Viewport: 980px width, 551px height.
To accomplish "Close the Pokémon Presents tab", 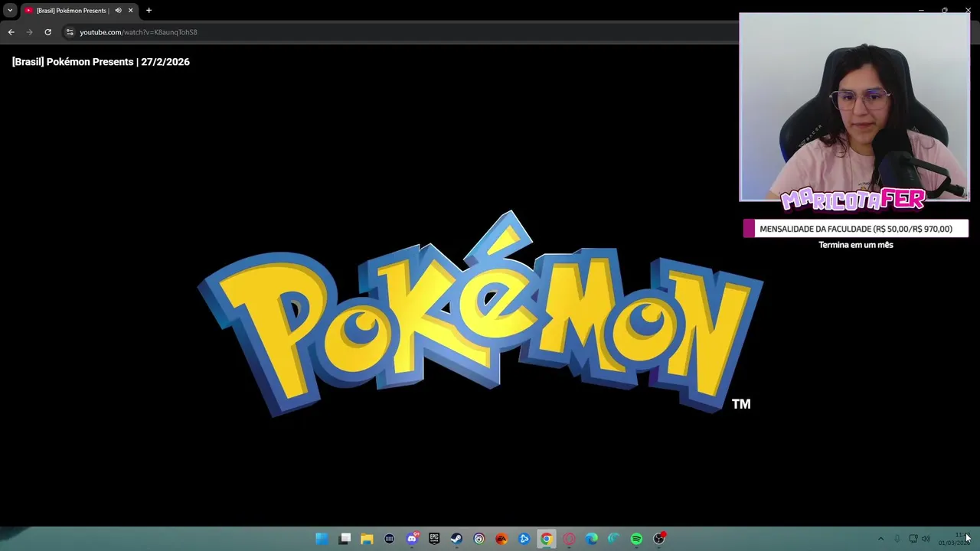I will pyautogui.click(x=130, y=11).
